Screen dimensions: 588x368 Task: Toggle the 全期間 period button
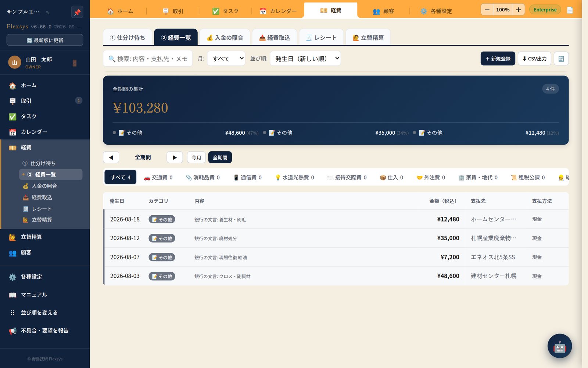click(x=220, y=157)
